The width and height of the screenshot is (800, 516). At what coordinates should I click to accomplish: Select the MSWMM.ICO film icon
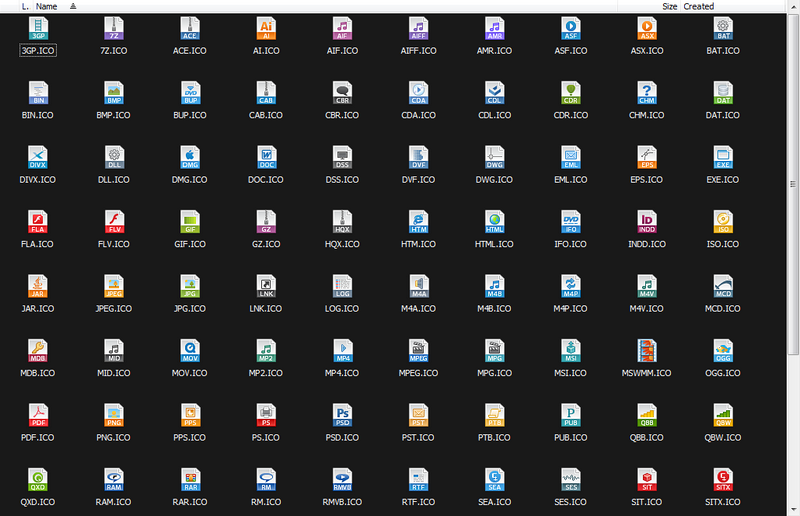point(646,351)
